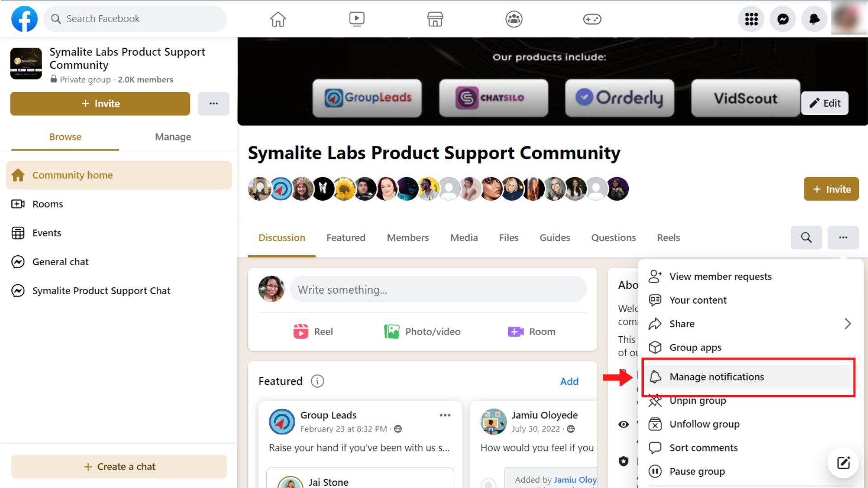Open Facebook home feed icon

278,19
